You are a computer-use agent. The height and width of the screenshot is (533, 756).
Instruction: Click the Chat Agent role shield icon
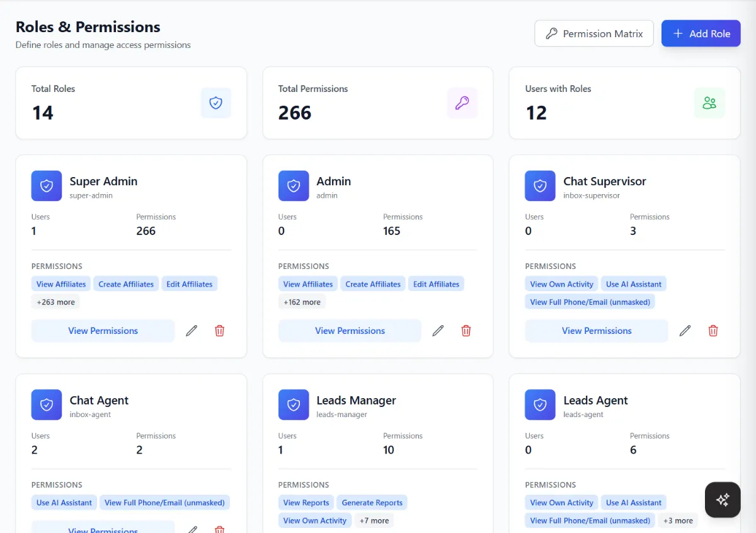coord(47,404)
